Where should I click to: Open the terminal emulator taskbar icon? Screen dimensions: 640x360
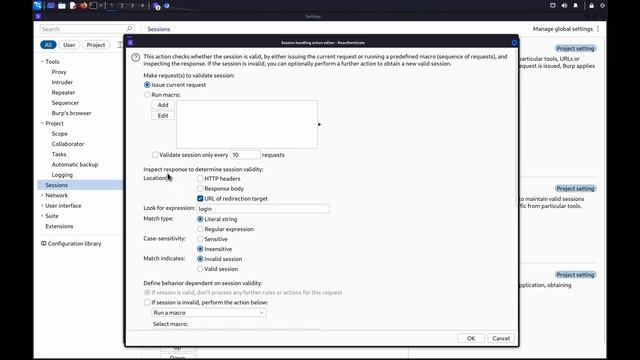click(x=93, y=6)
